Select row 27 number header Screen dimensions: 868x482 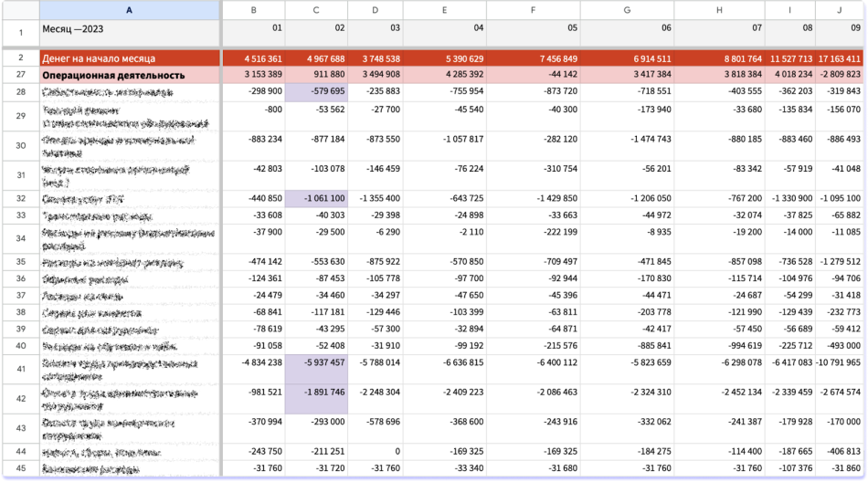[x=20, y=75]
